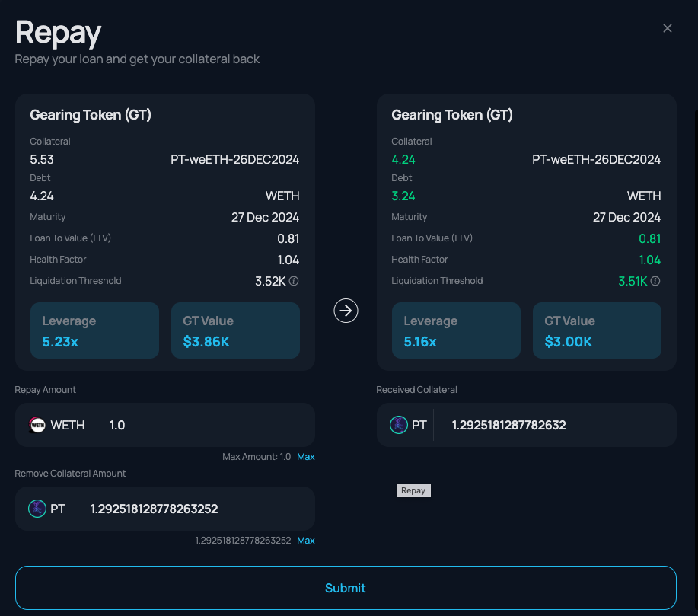Select the 5.16x Leverage card
The height and width of the screenshot is (616, 698).
456,330
